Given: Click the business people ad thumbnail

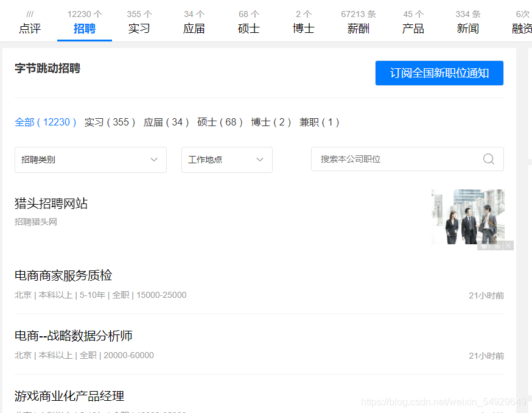Looking at the screenshot, I should (468, 217).
